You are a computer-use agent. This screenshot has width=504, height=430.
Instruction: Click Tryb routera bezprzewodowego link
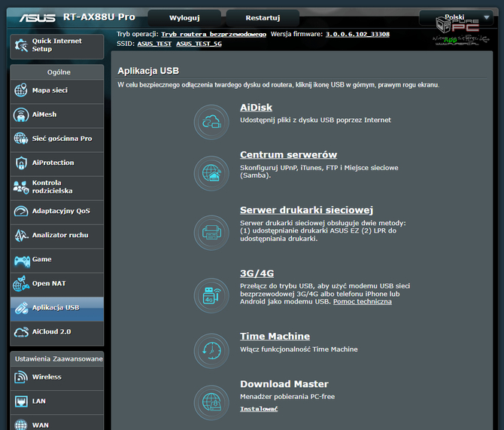pos(214,34)
